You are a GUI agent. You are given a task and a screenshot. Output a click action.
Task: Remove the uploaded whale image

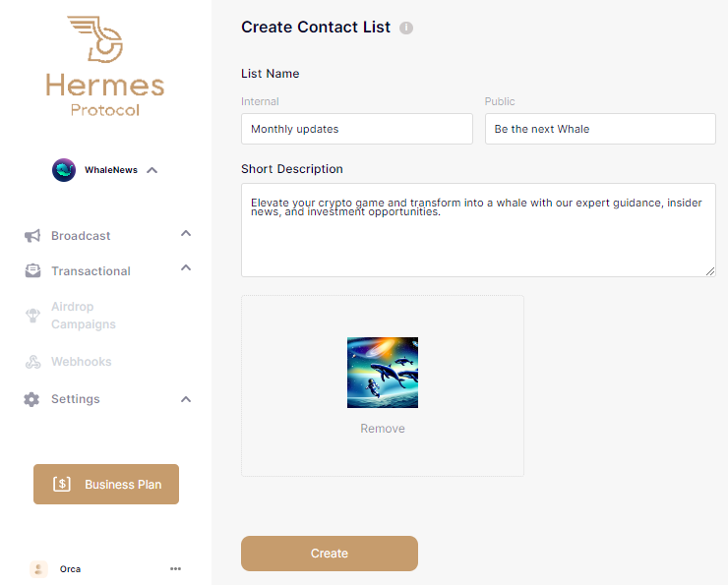[383, 429]
